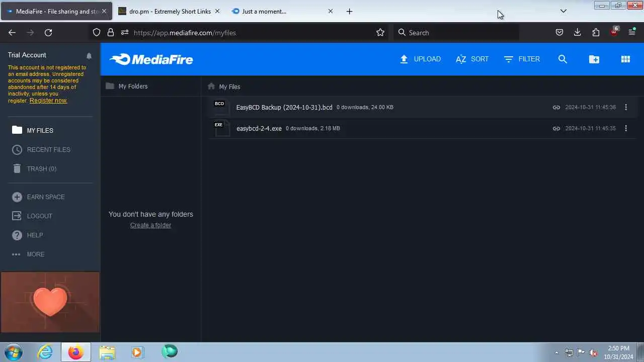Click the volume tray icon

(593, 352)
